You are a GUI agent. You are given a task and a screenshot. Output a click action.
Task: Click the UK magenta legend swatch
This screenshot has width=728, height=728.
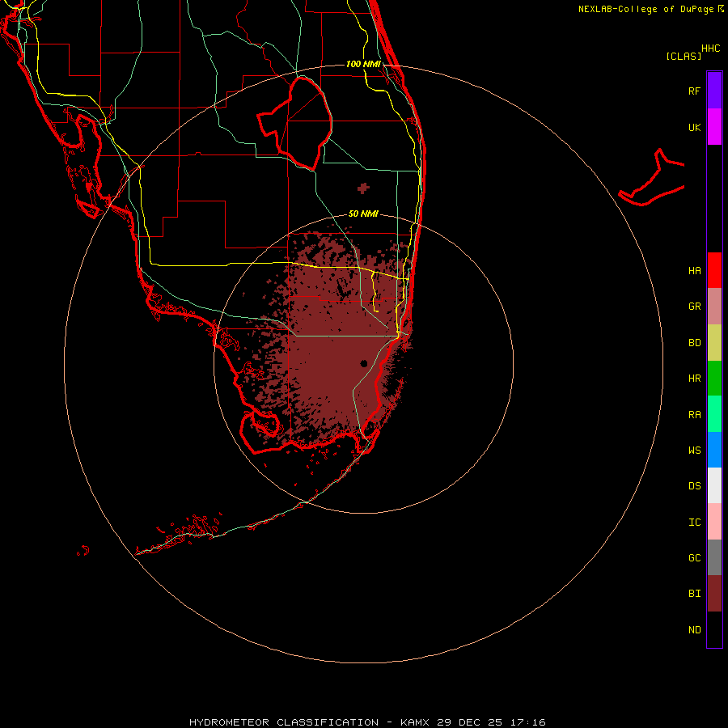pos(714,127)
